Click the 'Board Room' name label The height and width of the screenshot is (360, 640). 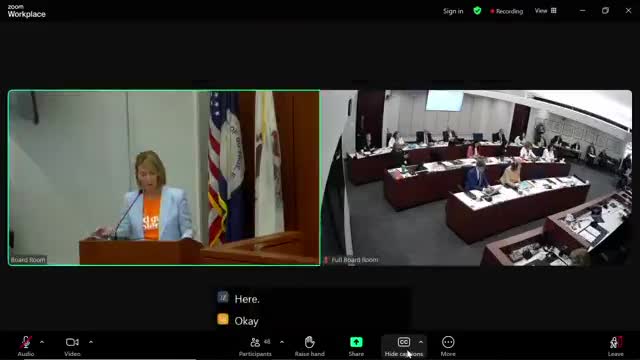[x=28, y=260]
